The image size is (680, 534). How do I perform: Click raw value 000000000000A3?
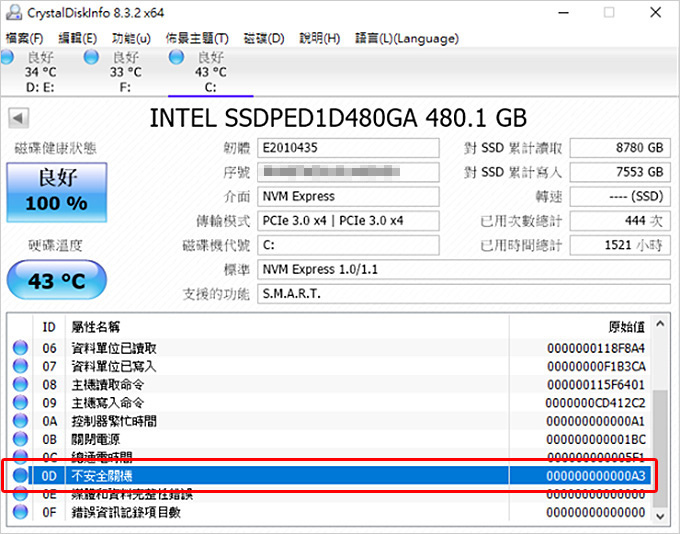pos(596,475)
